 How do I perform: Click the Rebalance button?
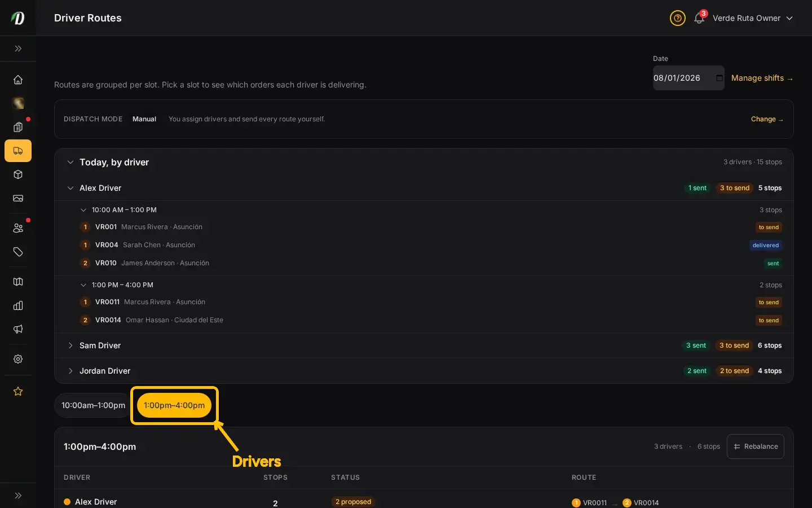click(x=756, y=446)
